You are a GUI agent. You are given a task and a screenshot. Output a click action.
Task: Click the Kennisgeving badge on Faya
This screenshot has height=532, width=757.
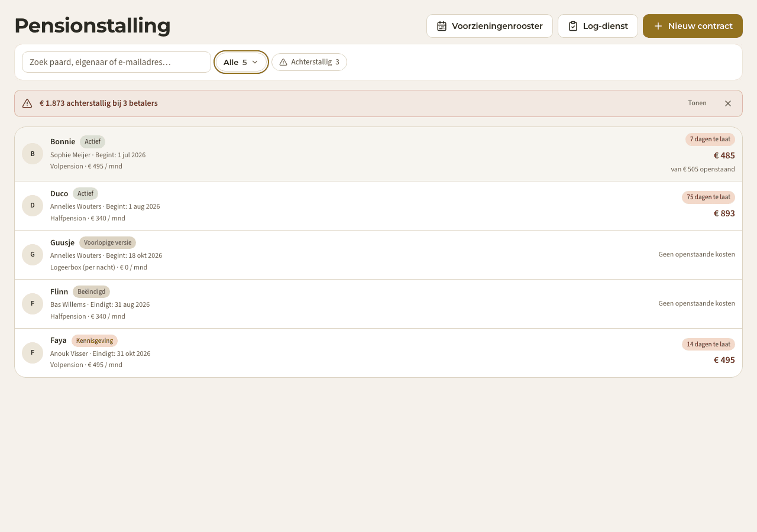point(95,340)
